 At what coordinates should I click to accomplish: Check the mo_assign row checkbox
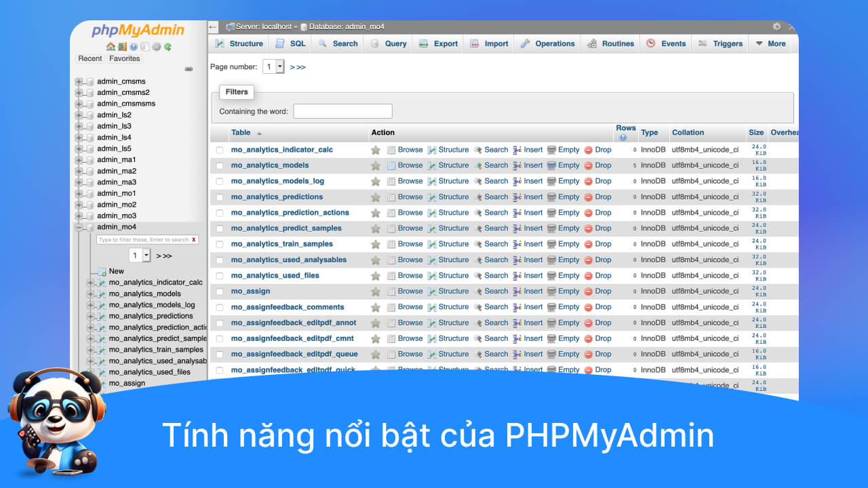[x=219, y=291]
